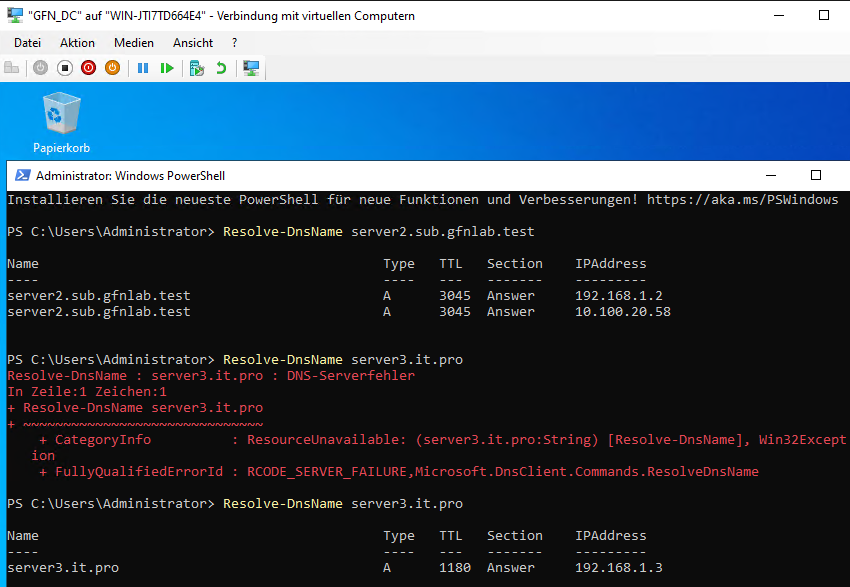The width and height of the screenshot is (850, 587).
Task: Turn off the VM with the black stop icon
Action: (64, 68)
